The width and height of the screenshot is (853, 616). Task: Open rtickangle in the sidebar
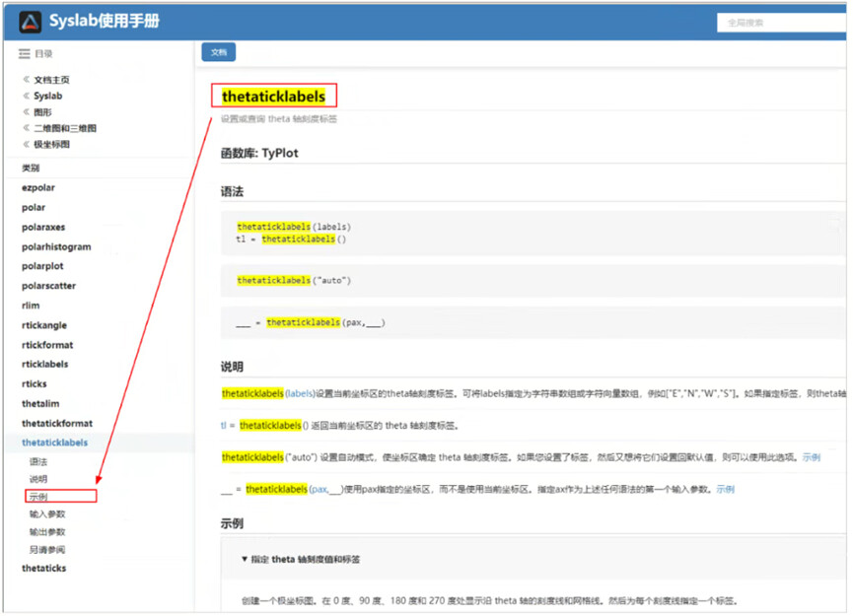point(44,325)
